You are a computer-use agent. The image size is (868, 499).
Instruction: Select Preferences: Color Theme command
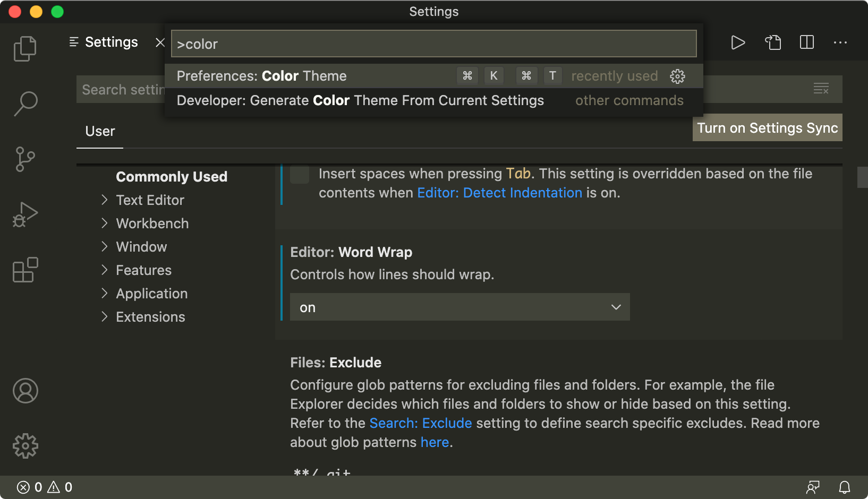(314, 76)
